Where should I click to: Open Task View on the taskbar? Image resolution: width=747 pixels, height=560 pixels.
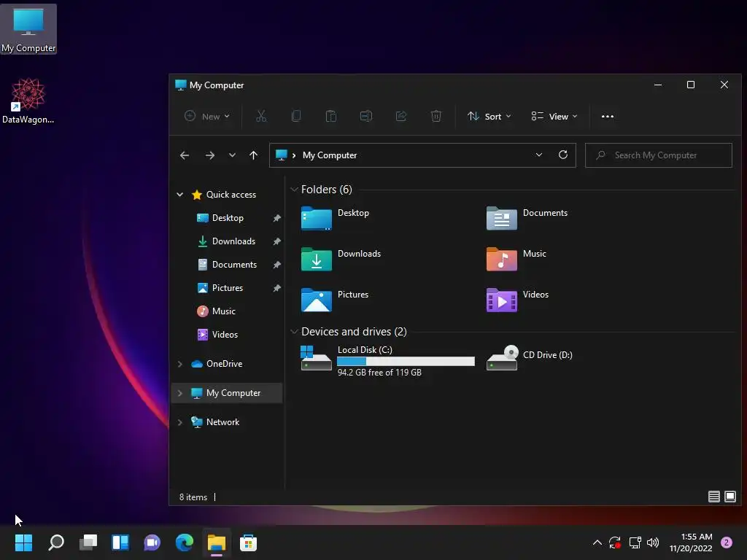(88, 542)
